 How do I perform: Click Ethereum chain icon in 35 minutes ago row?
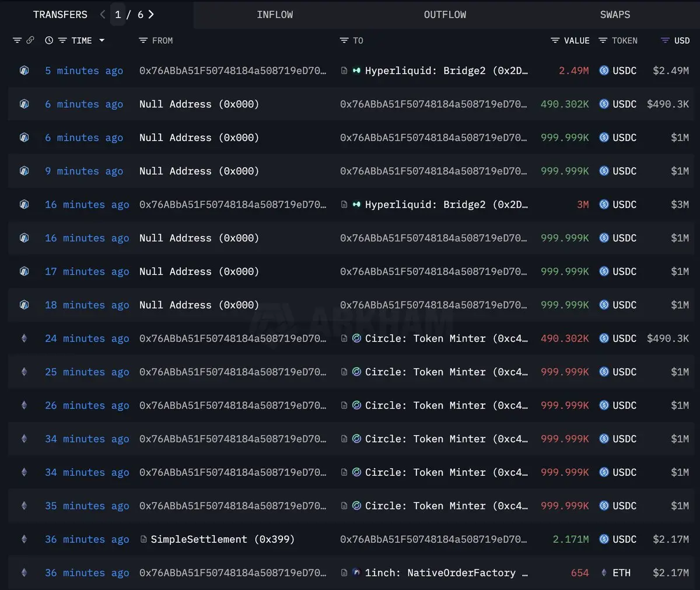(24, 506)
